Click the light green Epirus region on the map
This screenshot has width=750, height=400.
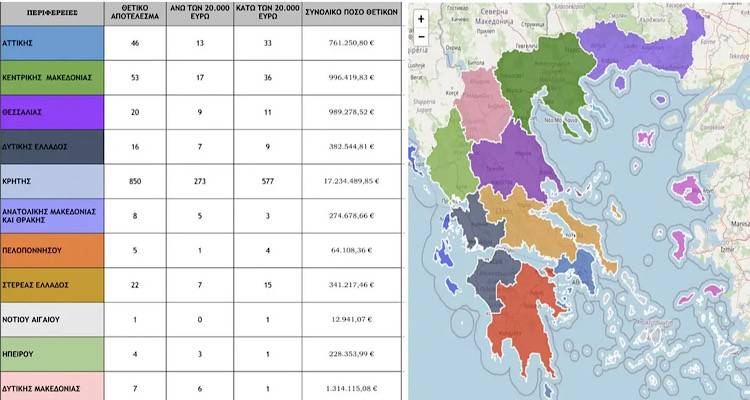pyautogui.click(x=450, y=160)
